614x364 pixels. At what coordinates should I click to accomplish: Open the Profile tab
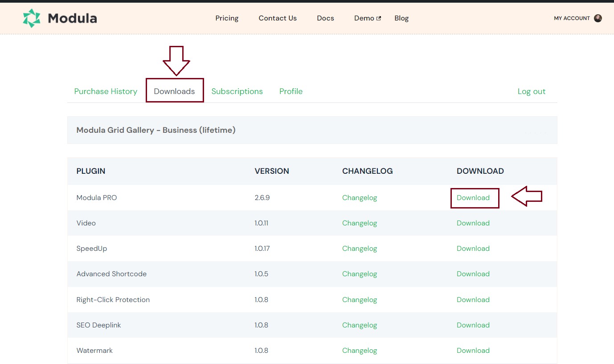[291, 91]
